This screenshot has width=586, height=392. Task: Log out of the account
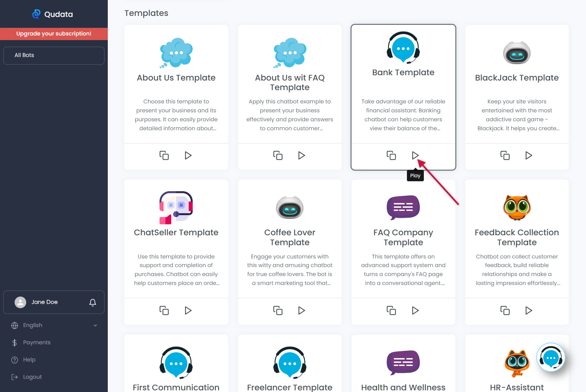point(32,377)
